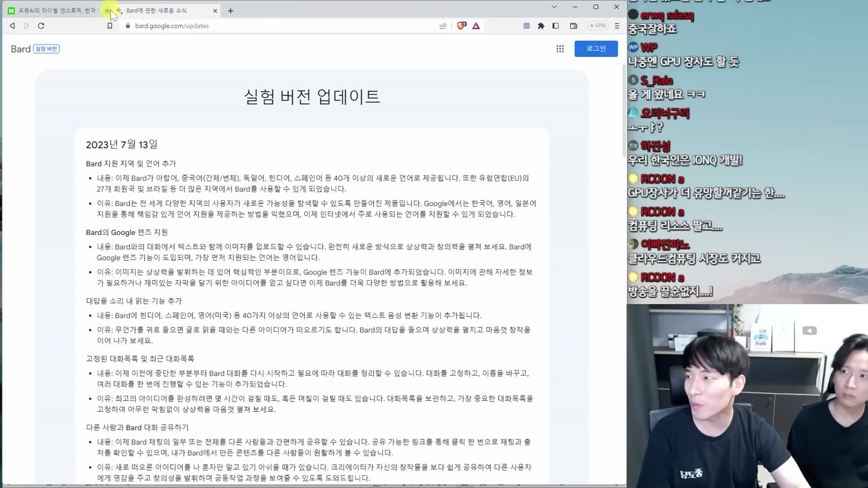Viewport: 868px width, 488px height.
Task: Open the extensions puzzle-piece menu
Action: [x=541, y=26]
